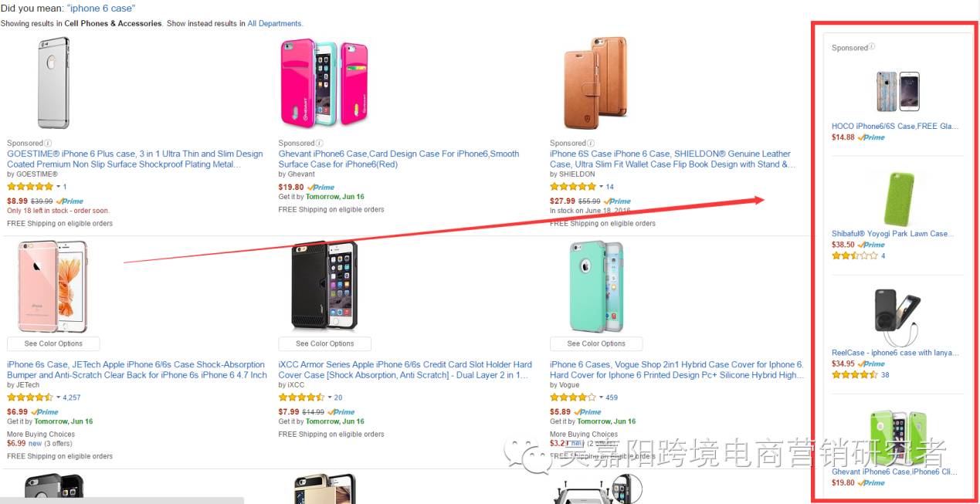Click the ReelCase star rating in sidebar
The image size is (980, 504).
tap(854, 375)
